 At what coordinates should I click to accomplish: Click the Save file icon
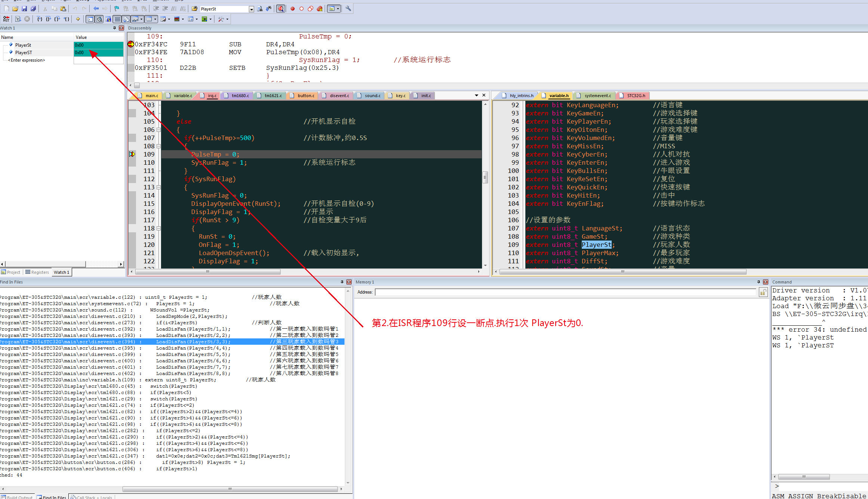point(24,9)
